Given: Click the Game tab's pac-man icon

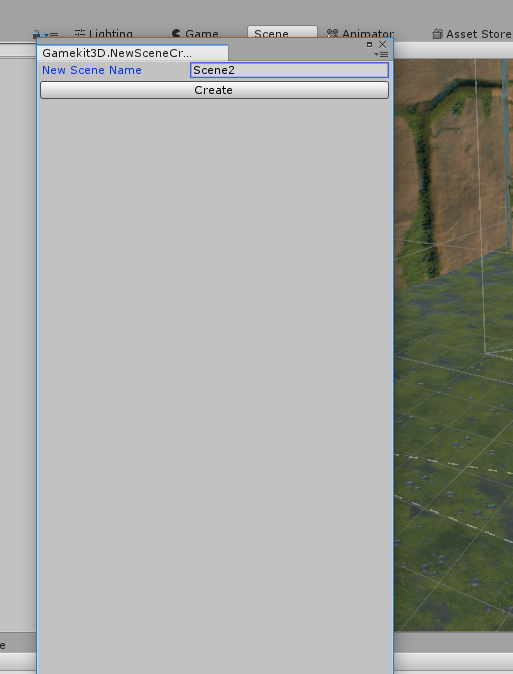Looking at the screenshot, I should [x=176, y=33].
